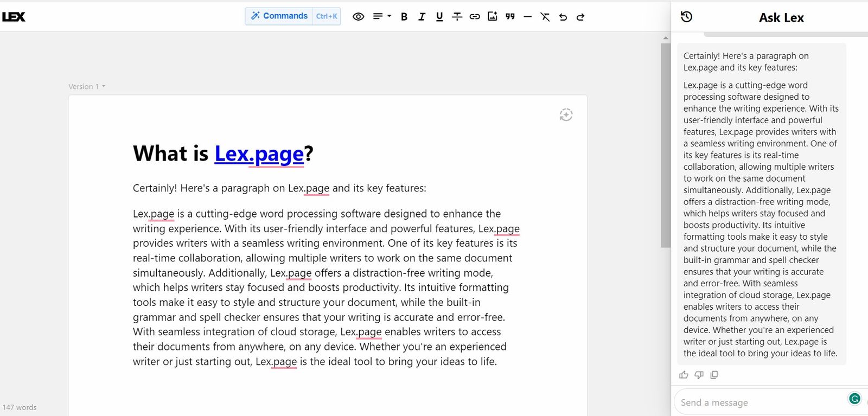Insert a hyperlink from toolbar

pyautogui.click(x=475, y=17)
